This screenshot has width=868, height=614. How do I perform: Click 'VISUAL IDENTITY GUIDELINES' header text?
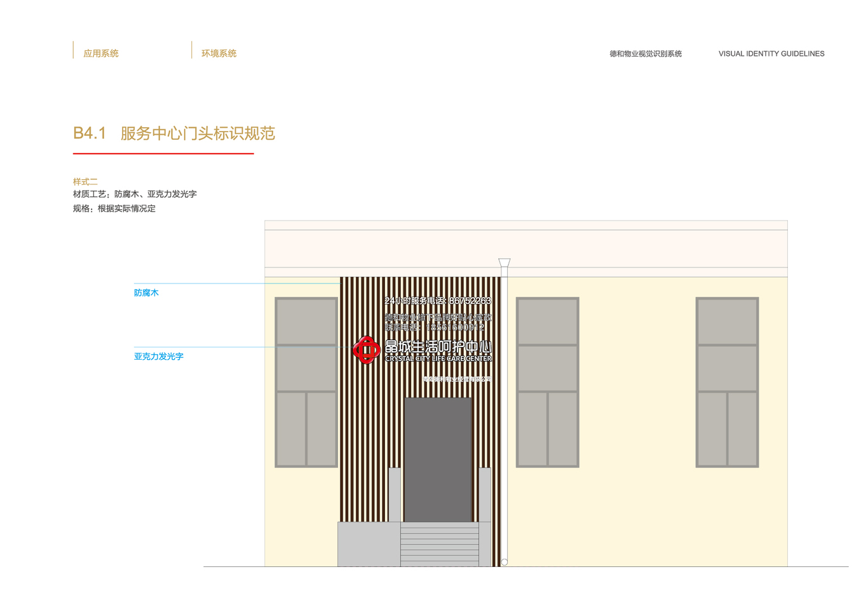coord(771,54)
